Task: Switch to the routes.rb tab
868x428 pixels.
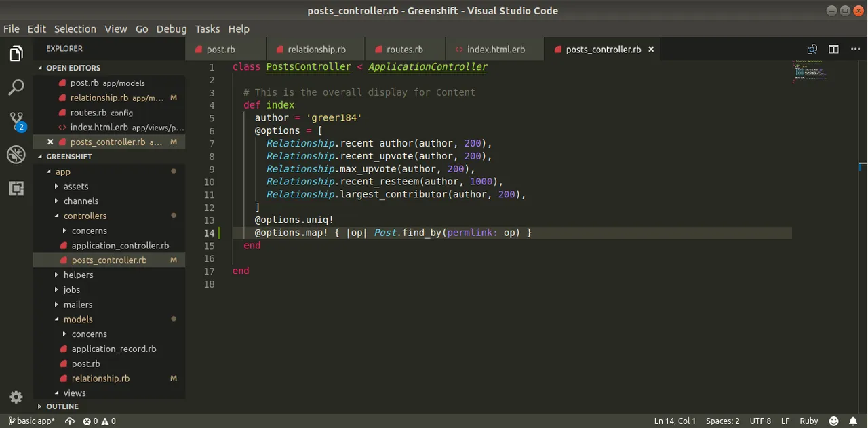Action: 405,50
